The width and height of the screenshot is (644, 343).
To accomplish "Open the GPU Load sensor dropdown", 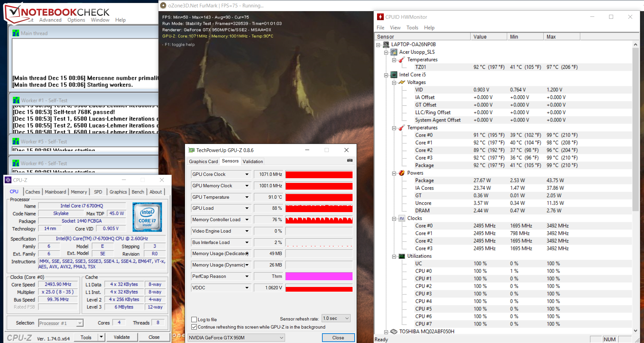I will click(x=247, y=208).
